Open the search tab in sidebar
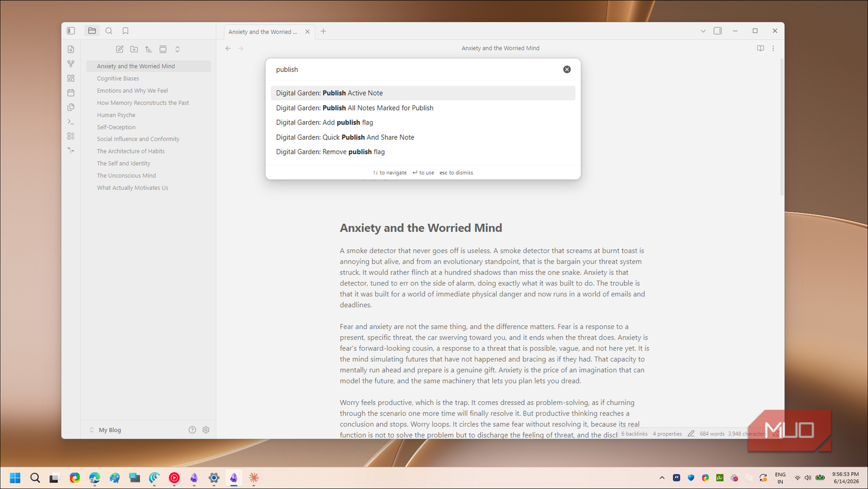Viewport: 868px width, 489px height. click(109, 31)
